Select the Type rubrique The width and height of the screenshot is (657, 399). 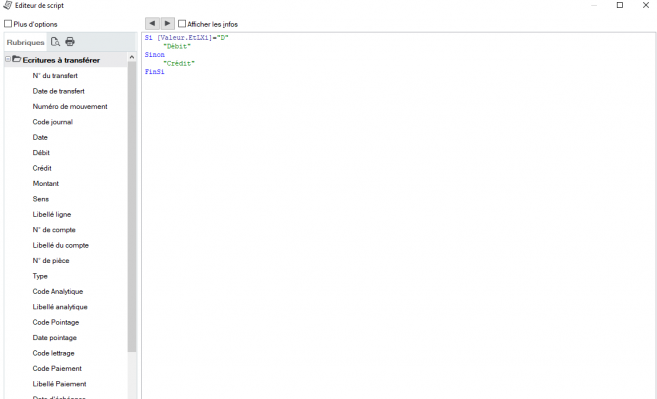(40, 276)
